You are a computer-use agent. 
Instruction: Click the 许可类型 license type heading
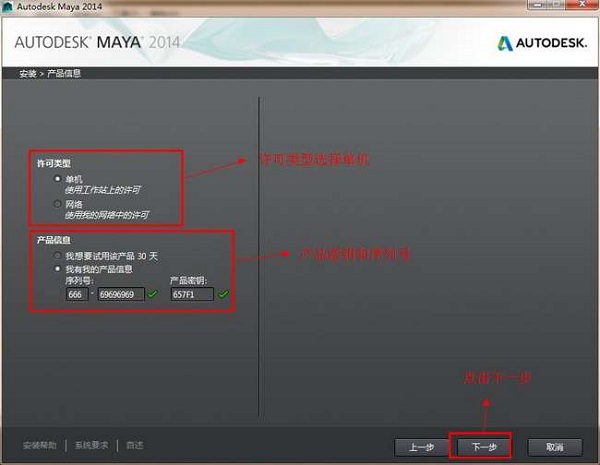[x=54, y=163]
